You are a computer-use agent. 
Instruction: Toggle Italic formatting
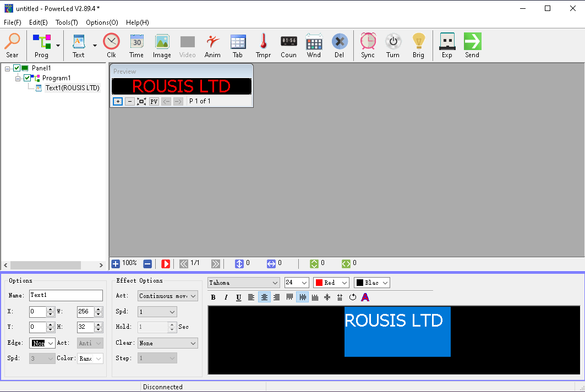point(226,297)
